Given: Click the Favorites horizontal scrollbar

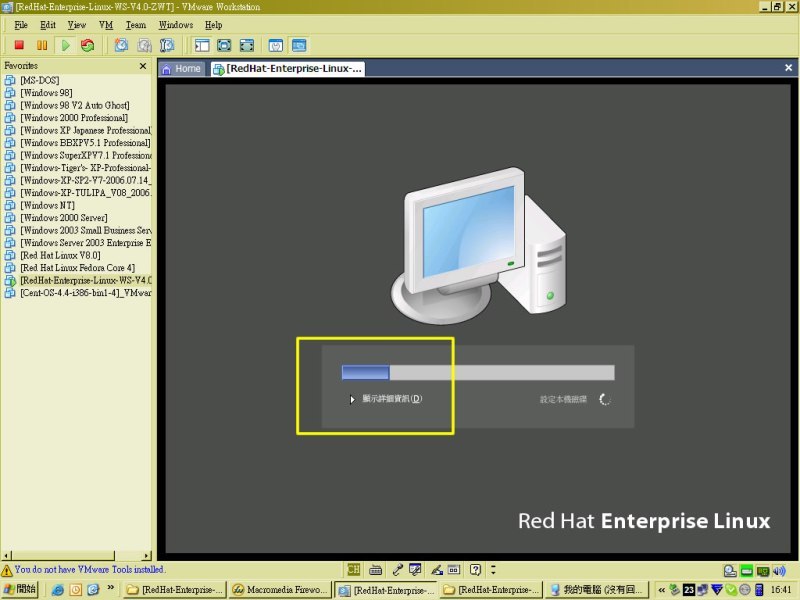Looking at the screenshot, I should 77,556.
